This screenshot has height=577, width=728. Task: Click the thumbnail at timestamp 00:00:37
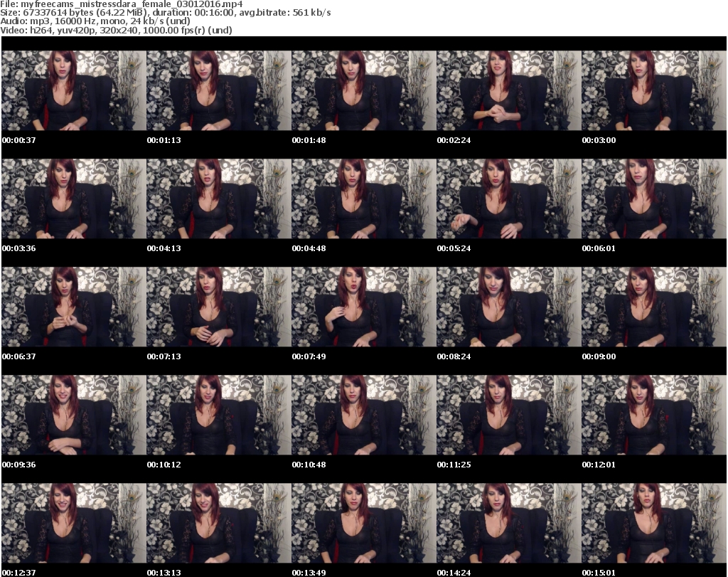(74, 90)
